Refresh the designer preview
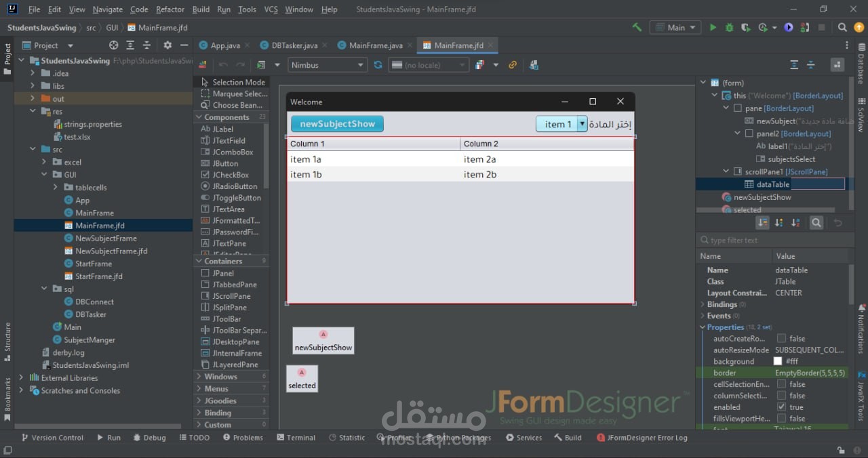The width and height of the screenshot is (868, 458). pyautogui.click(x=378, y=64)
